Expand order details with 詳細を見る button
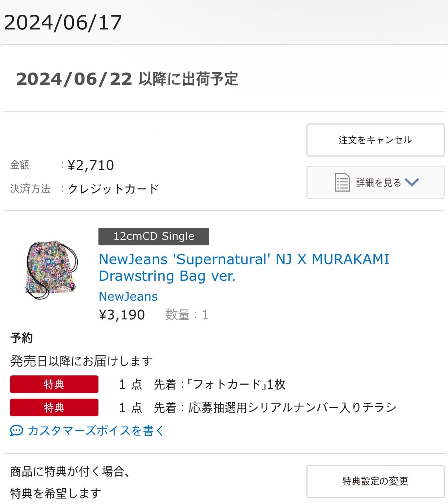The image size is (448, 504). [375, 182]
